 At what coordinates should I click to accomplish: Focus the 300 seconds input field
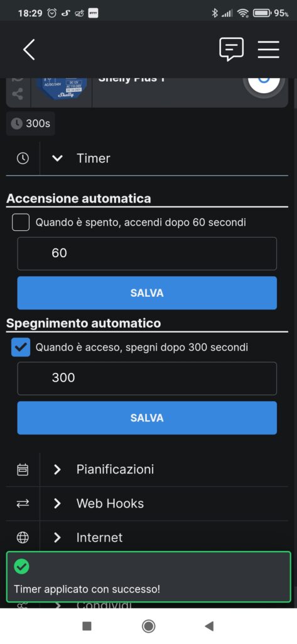(x=147, y=378)
